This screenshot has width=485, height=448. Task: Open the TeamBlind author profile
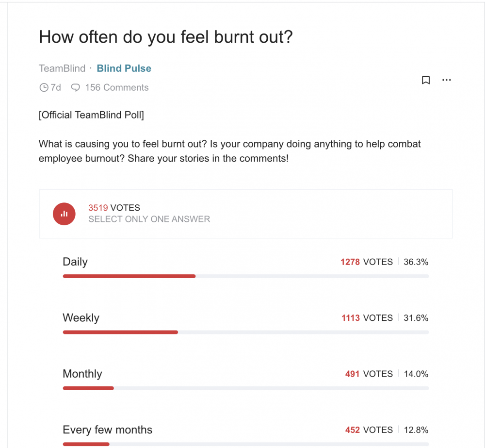pos(62,68)
